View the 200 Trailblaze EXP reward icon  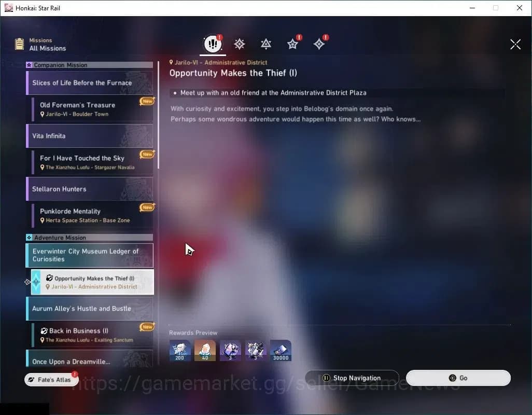(x=180, y=351)
